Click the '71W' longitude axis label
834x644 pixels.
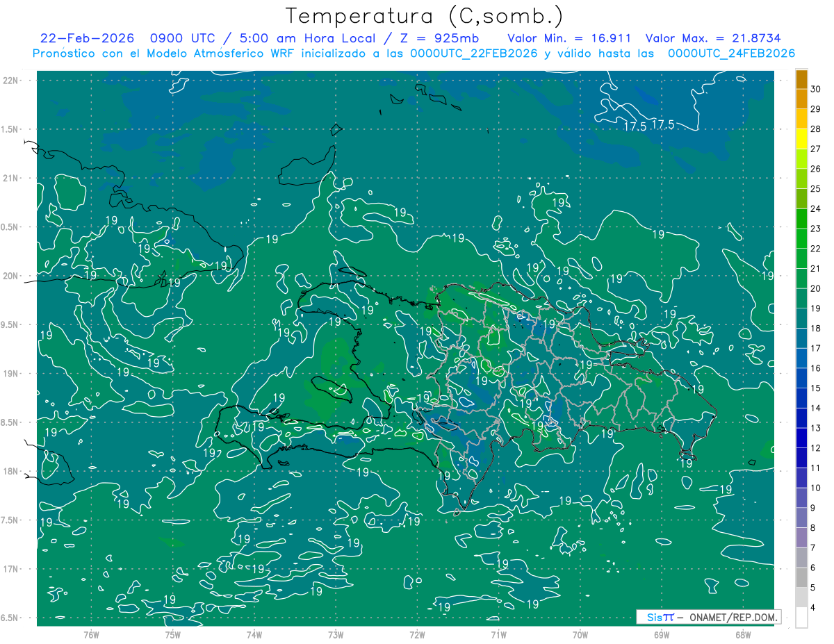click(498, 634)
